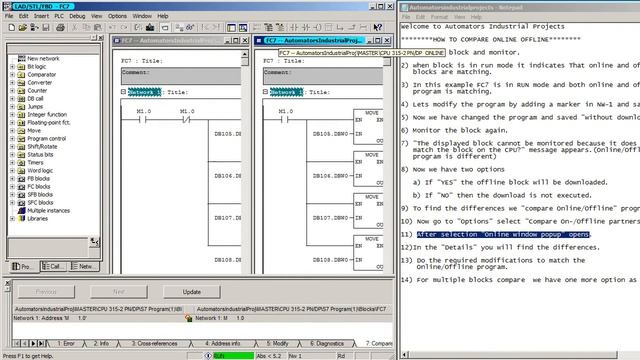Click the Open branch toolbar icon
Screen dimensions: 640x360
(340, 27)
